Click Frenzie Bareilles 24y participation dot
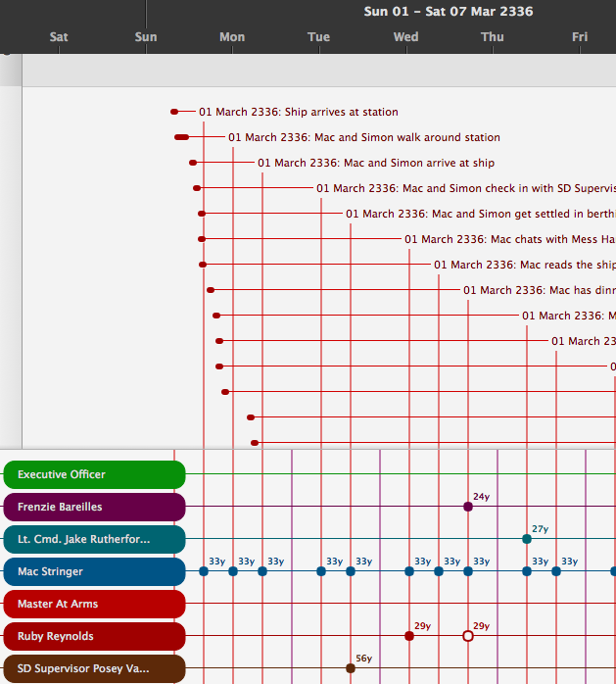 pos(468,507)
